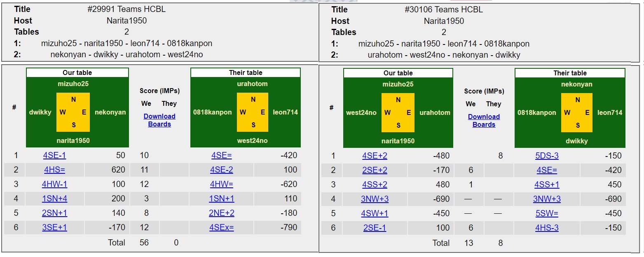Open the doubled 4SEx= contract link

click(x=222, y=228)
